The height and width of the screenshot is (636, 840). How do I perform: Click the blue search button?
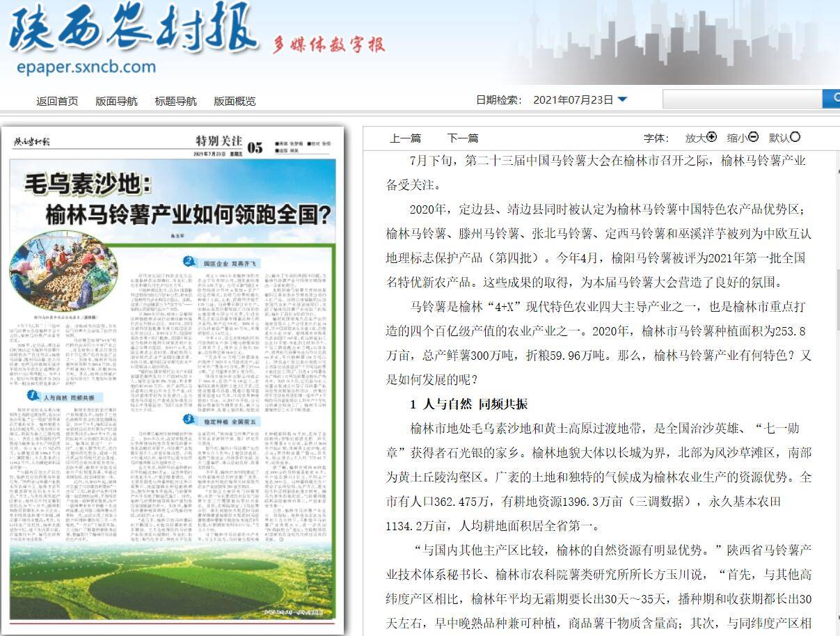tap(832, 99)
